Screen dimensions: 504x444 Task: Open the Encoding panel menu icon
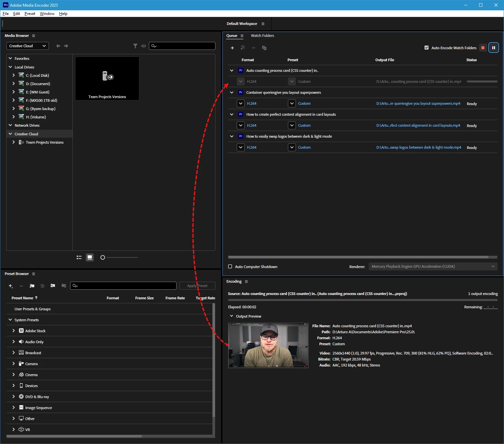[246, 282]
